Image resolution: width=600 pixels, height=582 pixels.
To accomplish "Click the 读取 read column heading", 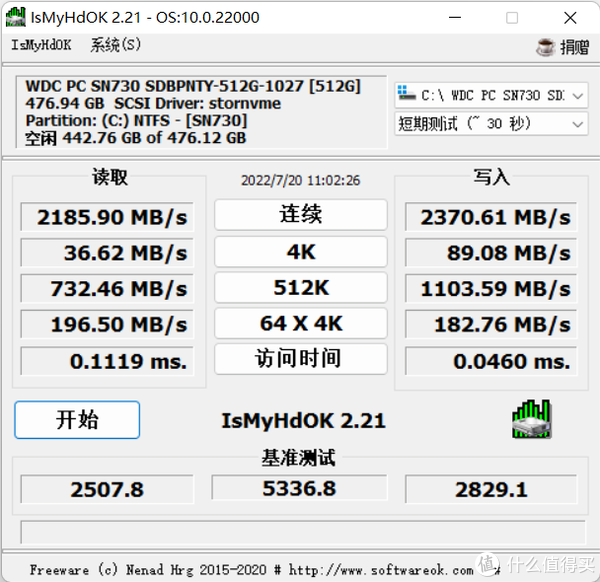I will [x=109, y=177].
